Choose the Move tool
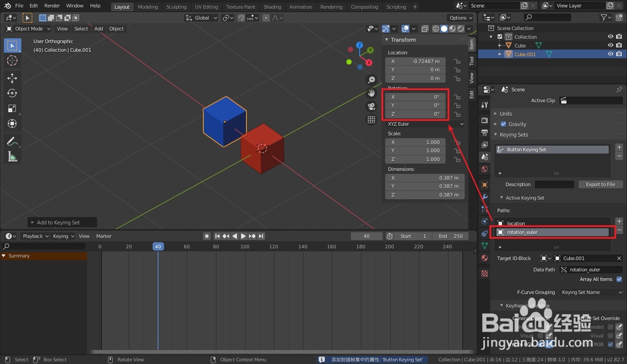Screen dimensions: 627x364 [x=13, y=78]
